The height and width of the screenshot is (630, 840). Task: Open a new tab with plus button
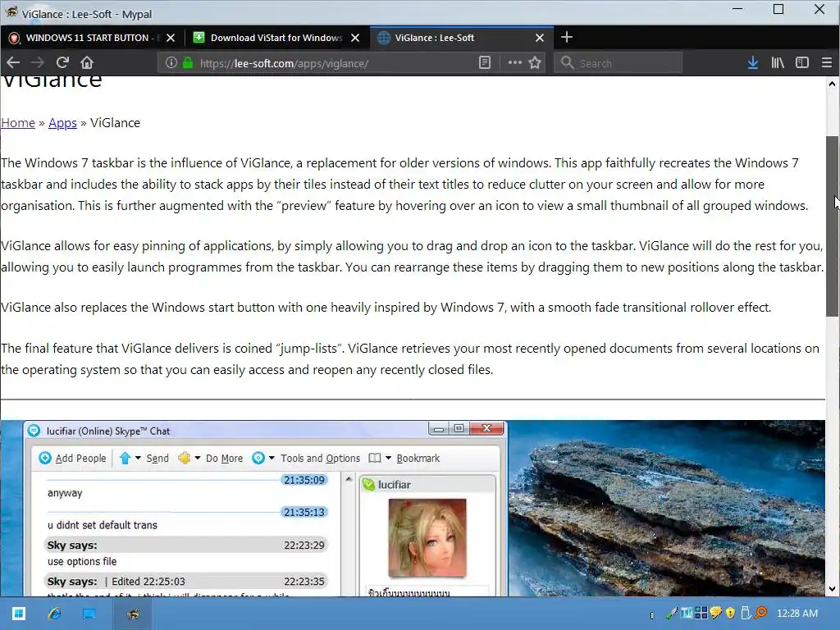click(566, 37)
